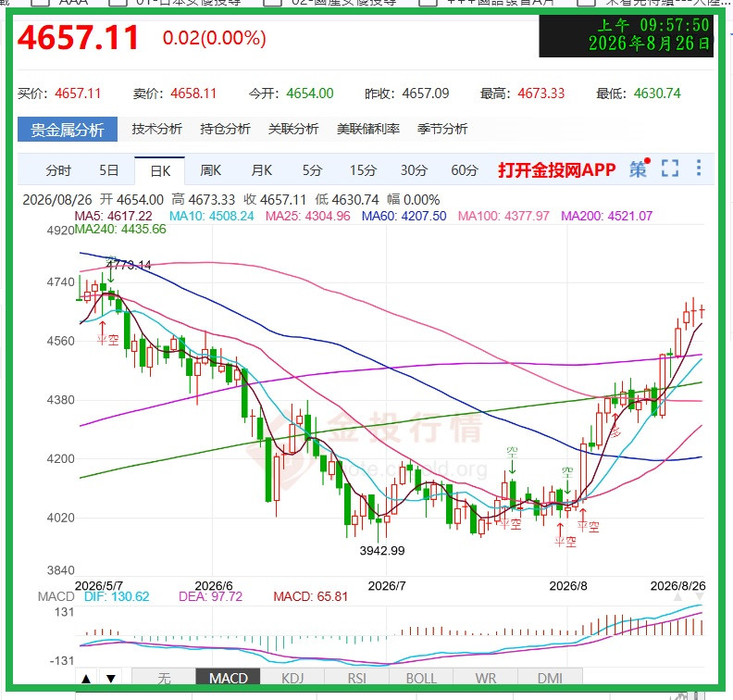Switch indicator to WR
This screenshot has height=700, width=733.
486,678
